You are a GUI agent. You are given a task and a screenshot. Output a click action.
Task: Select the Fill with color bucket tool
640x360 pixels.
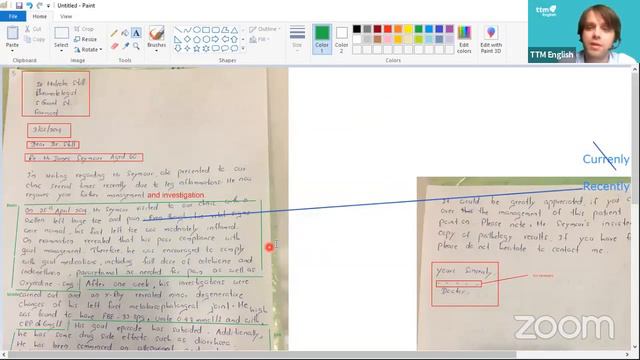tap(125, 33)
